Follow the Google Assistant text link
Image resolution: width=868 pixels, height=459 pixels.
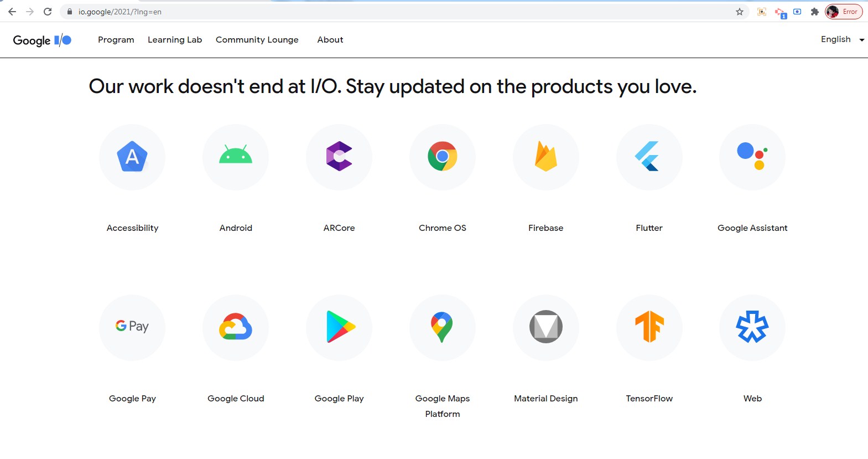(752, 228)
